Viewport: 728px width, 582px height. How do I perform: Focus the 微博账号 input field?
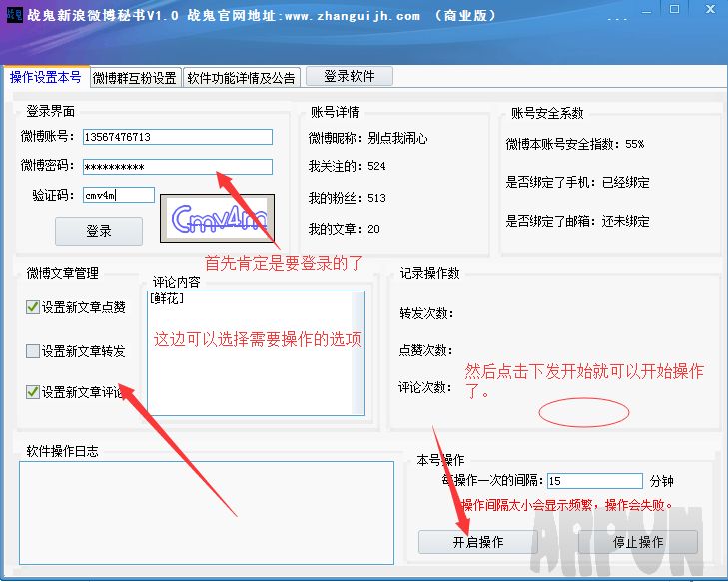178,137
